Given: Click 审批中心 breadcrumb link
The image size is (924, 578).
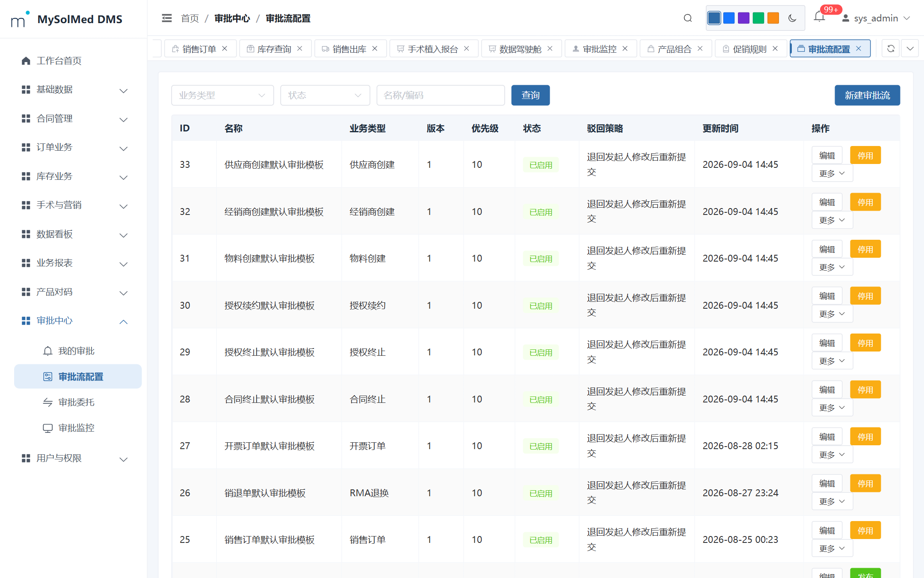Looking at the screenshot, I should (x=232, y=18).
